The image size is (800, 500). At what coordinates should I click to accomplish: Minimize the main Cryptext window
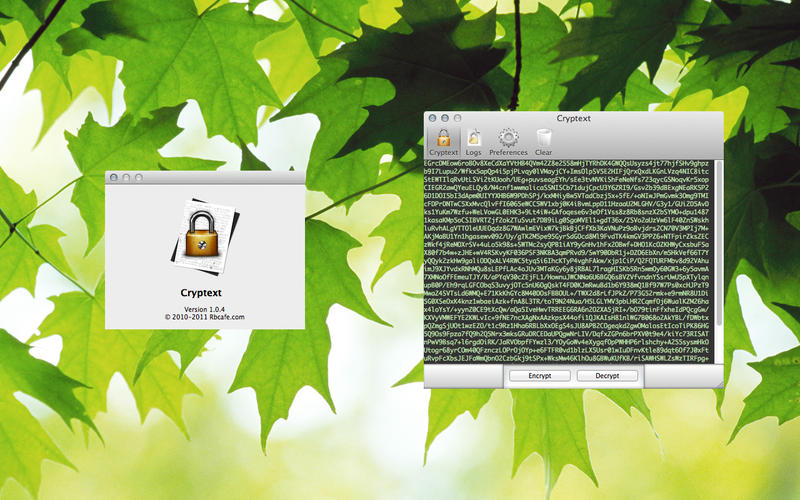coord(445,118)
